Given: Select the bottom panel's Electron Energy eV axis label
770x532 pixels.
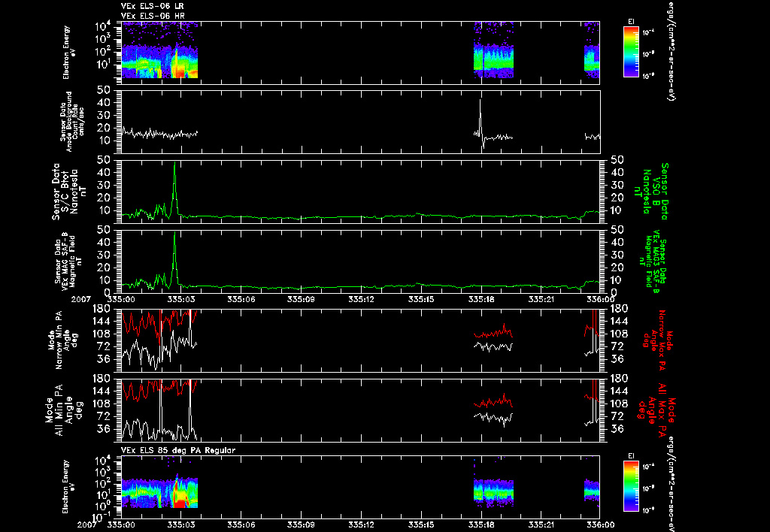Looking at the screenshot, I should pos(69,486).
